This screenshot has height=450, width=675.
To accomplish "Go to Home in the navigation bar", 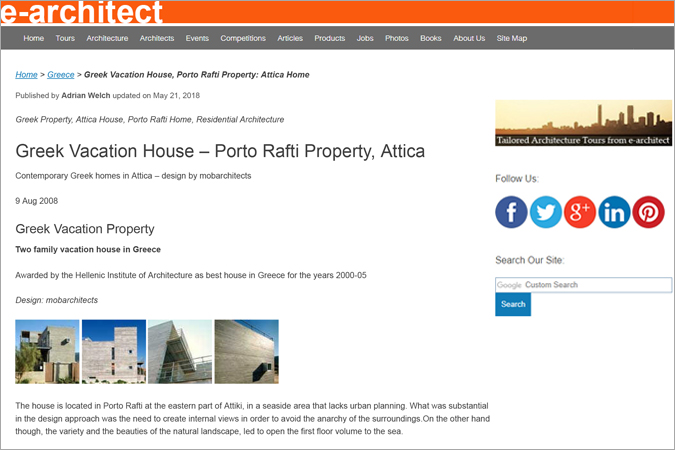I will click(34, 38).
